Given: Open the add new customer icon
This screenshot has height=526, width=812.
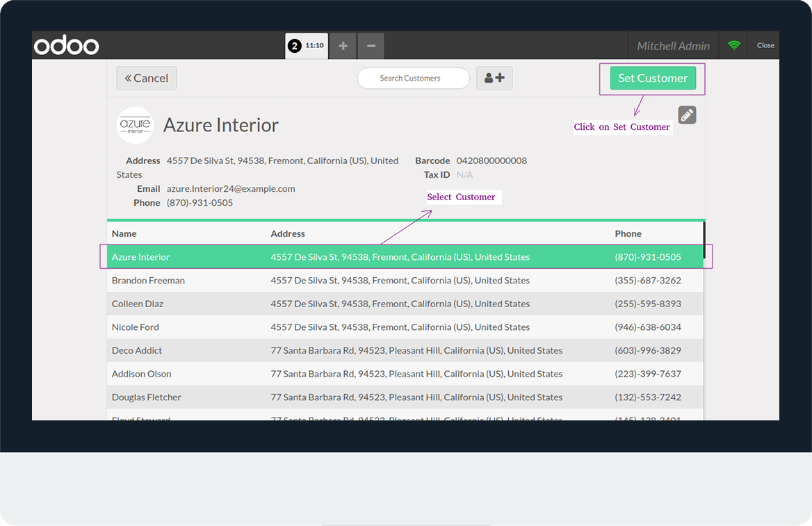Looking at the screenshot, I should (x=494, y=78).
